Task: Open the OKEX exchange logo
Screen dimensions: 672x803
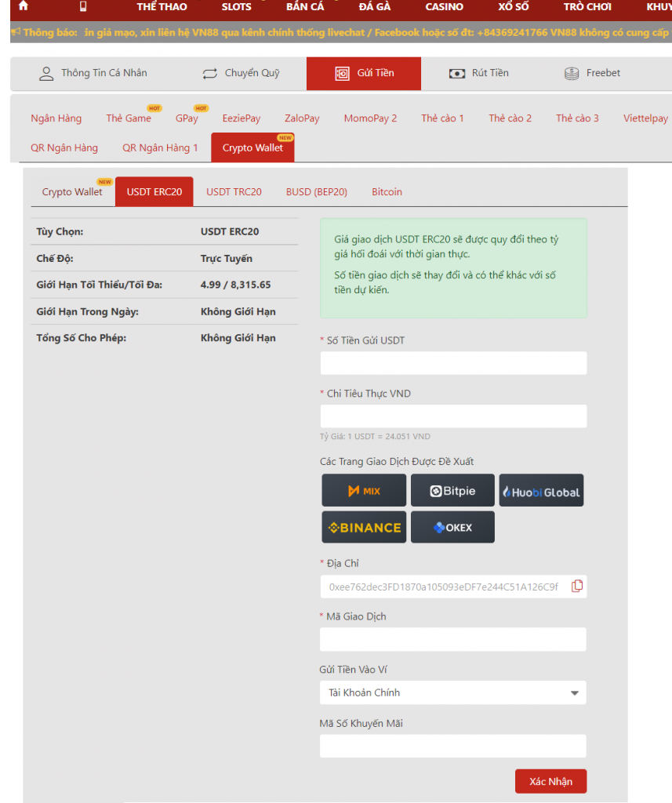Action: pyautogui.click(x=452, y=527)
